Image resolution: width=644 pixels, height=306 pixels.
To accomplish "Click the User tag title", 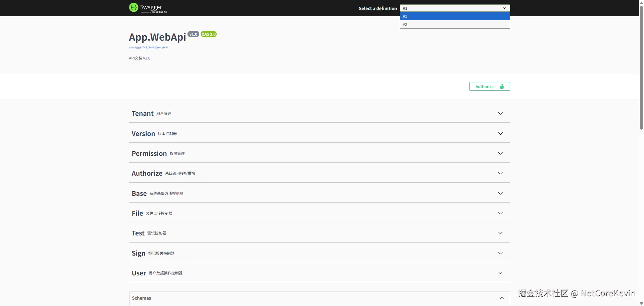I will 139,273.
